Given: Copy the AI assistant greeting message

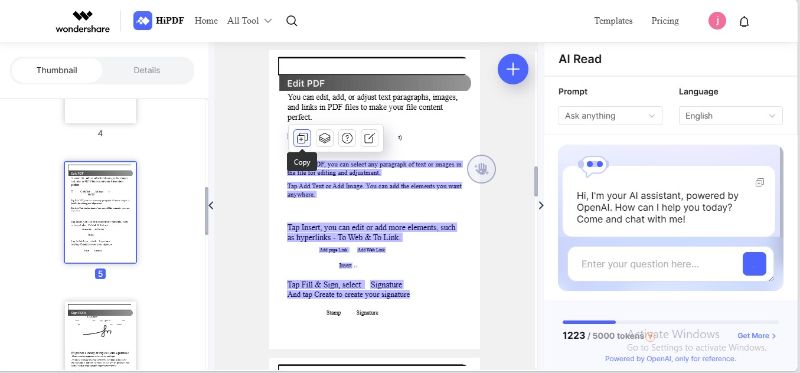Looking at the screenshot, I should (760, 182).
